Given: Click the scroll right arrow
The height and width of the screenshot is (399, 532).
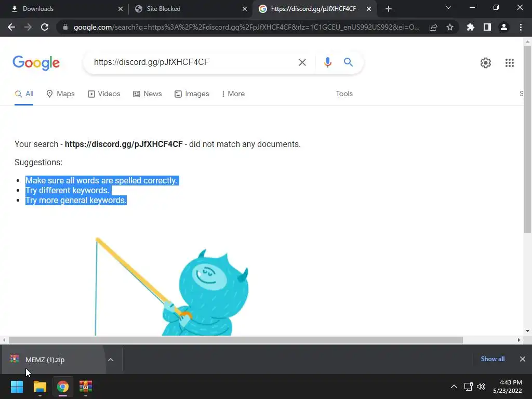Looking at the screenshot, I should coord(519,340).
